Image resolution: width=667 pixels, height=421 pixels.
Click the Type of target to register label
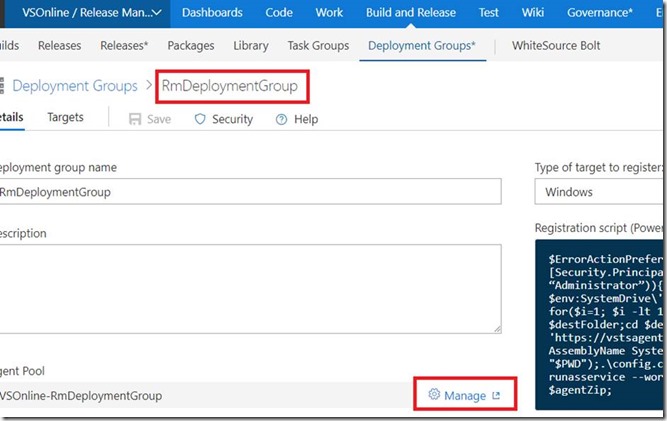[600, 168]
